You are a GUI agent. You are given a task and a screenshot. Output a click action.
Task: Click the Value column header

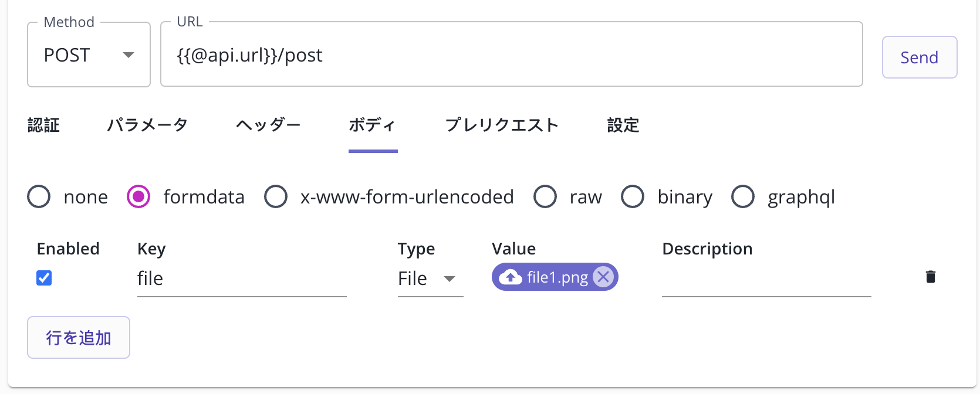[x=513, y=249]
